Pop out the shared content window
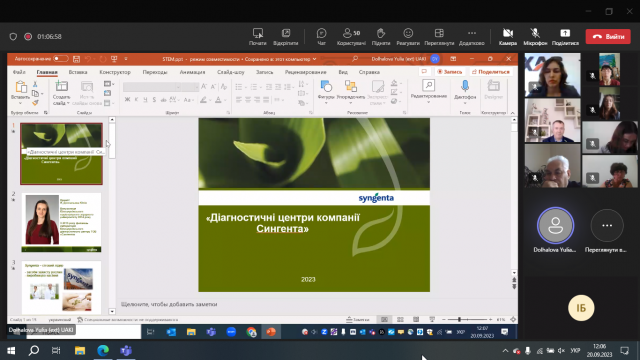The height and width of the screenshot is (360, 640). (x=286, y=37)
